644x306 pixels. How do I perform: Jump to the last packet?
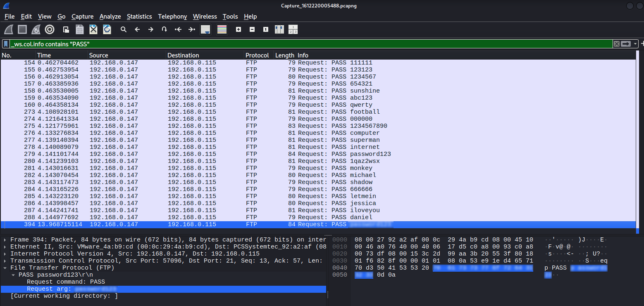tap(192, 29)
